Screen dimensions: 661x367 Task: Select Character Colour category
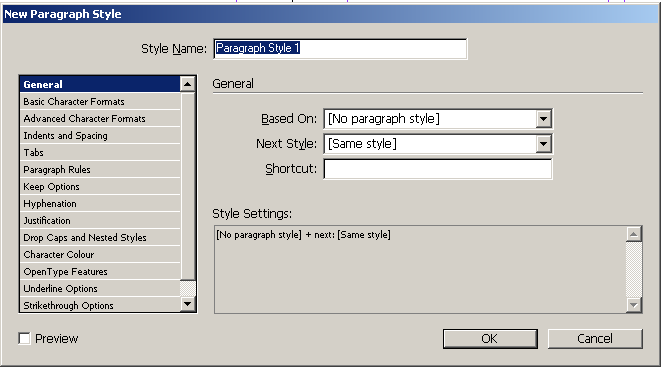coord(100,254)
